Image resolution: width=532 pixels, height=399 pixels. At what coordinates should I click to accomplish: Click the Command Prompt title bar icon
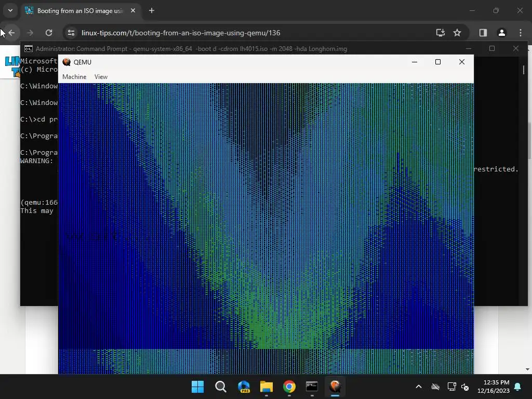[29, 49]
